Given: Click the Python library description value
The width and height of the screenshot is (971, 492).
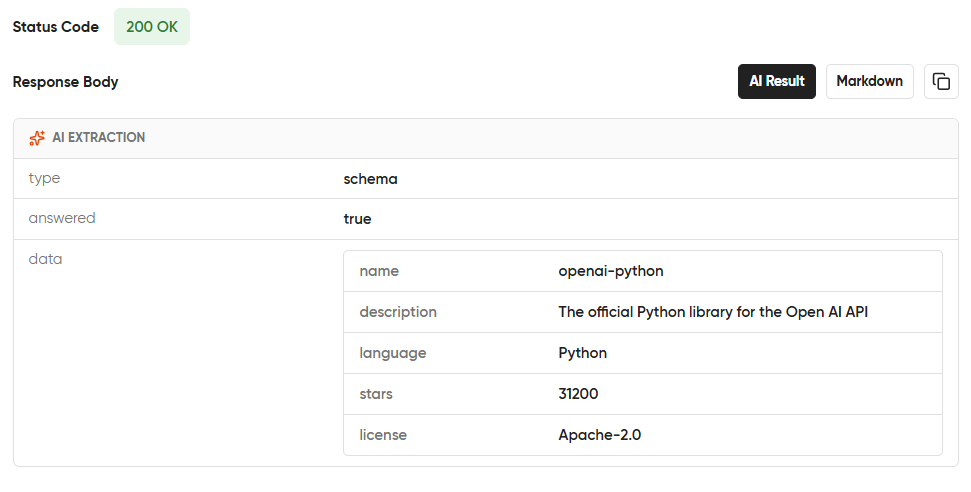Looking at the screenshot, I should pos(713,312).
